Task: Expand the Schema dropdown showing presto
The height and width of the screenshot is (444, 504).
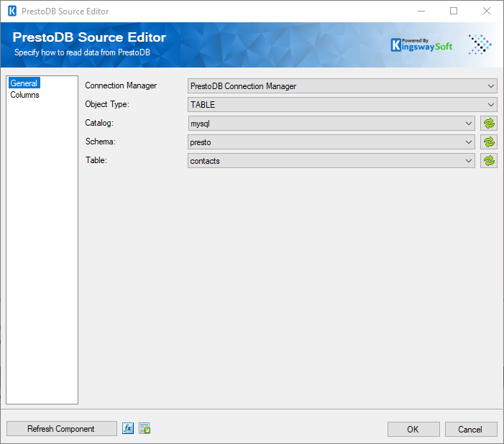Action: coord(331,142)
